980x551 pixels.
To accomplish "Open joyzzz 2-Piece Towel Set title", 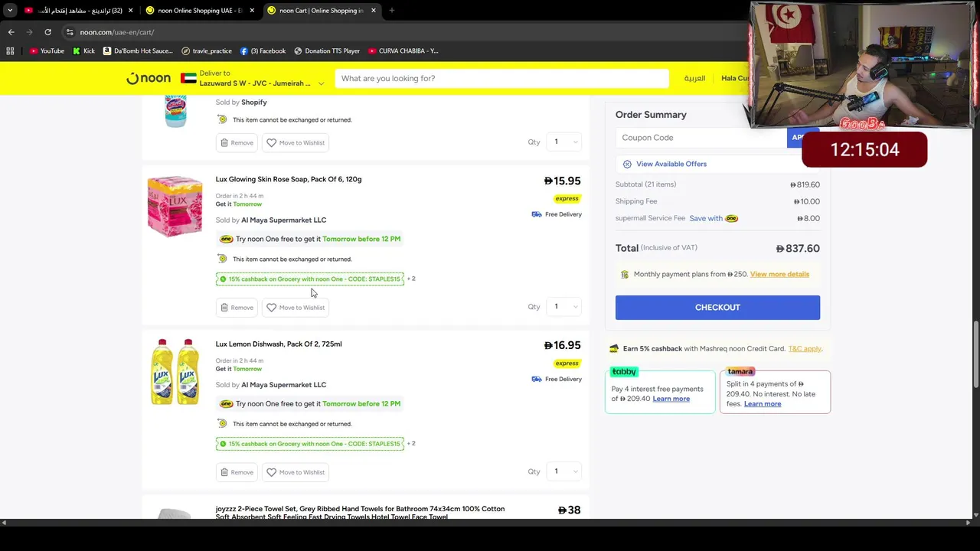I will click(x=360, y=513).
